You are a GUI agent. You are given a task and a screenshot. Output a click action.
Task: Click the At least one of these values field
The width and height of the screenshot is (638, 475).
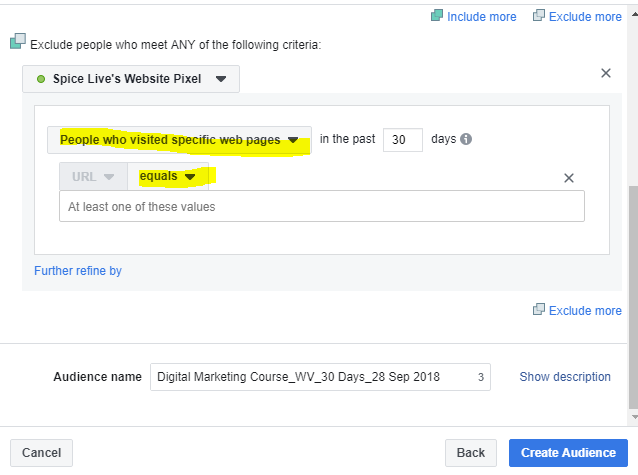click(x=322, y=206)
